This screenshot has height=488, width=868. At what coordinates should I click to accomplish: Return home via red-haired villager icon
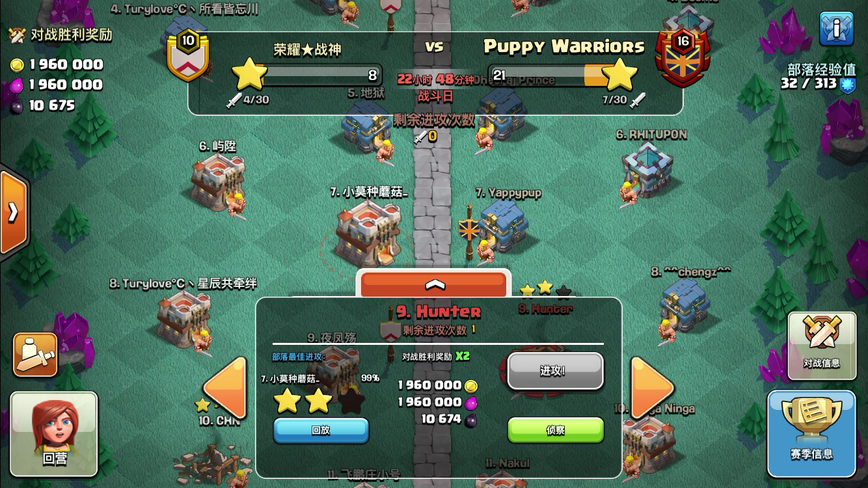[54, 434]
